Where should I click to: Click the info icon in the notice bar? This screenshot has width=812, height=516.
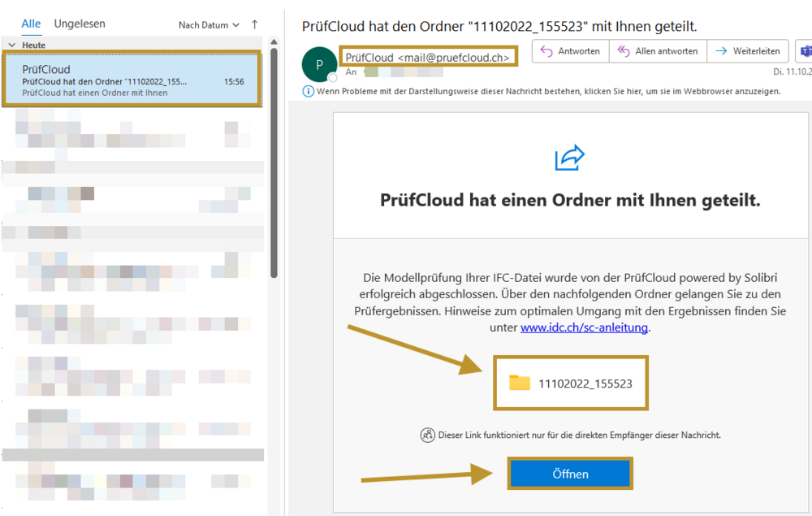[308, 92]
